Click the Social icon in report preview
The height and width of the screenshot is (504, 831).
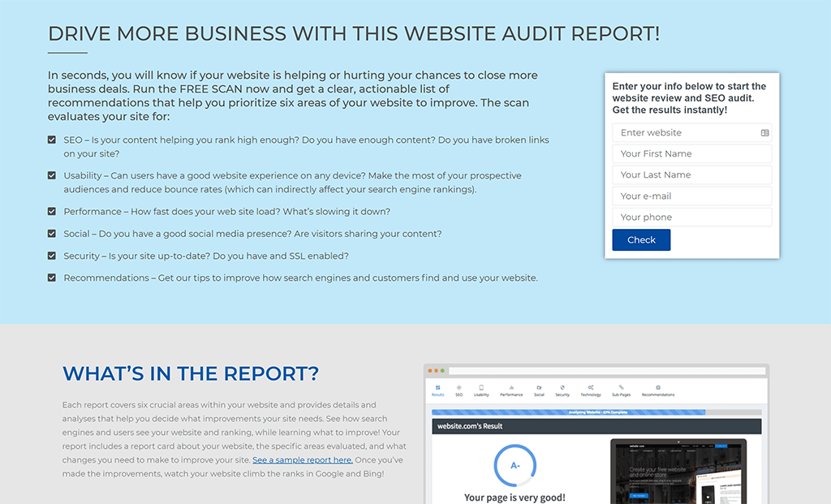pyautogui.click(x=539, y=388)
